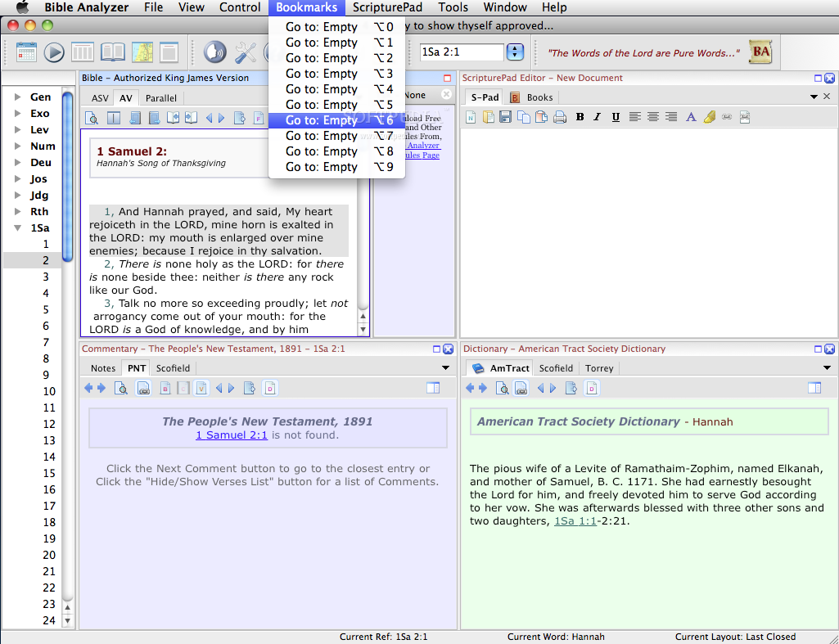Paste clipboard in ScripturePad toolbar
This screenshot has height=644, width=839.
point(542,117)
